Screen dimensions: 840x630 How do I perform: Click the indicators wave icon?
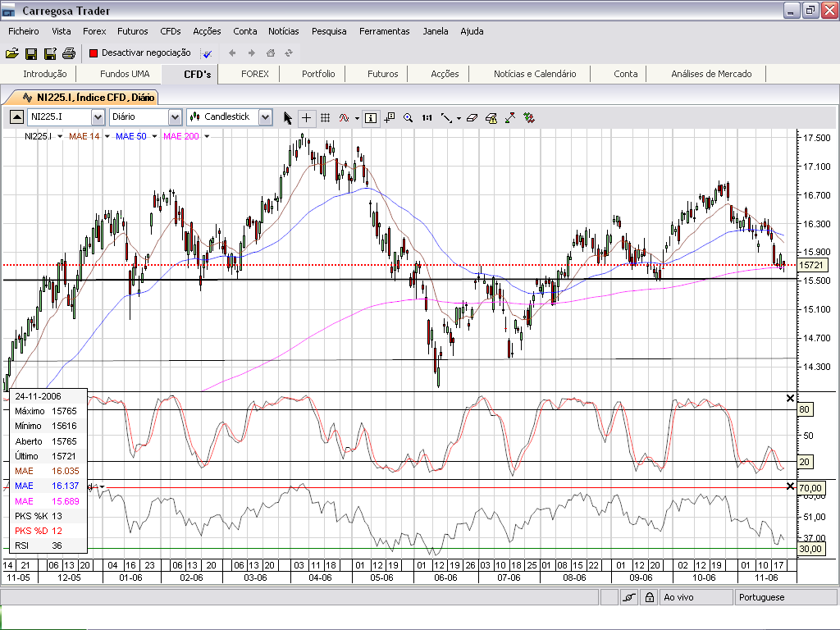click(x=345, y=117)
